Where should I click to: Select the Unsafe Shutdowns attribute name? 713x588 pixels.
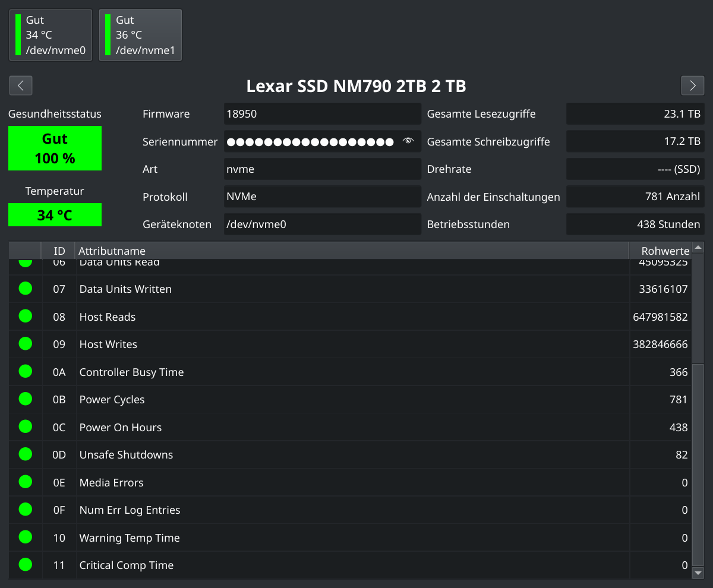pyautogui.click(x=126, y=455)
